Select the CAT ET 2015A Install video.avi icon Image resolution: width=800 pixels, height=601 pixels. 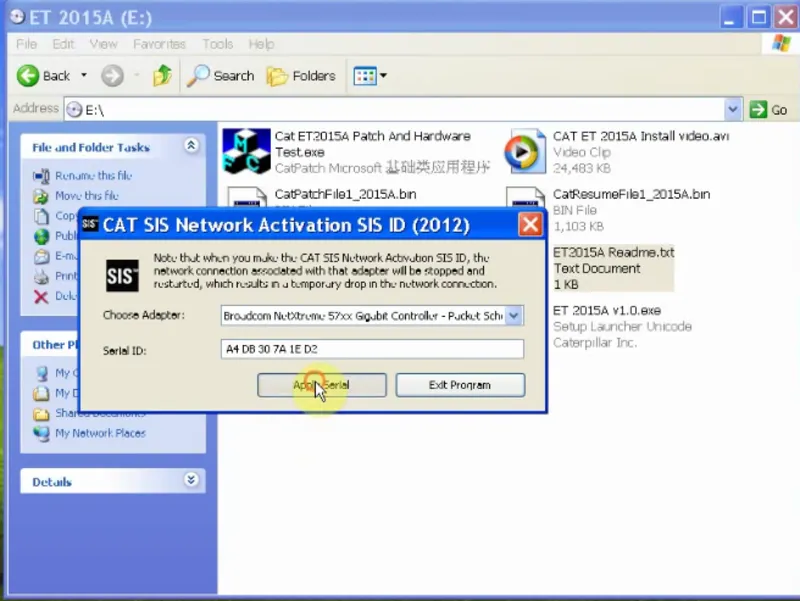[524, 152]
